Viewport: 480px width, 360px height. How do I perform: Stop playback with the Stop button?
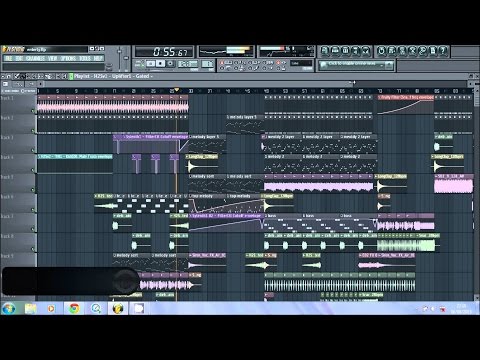[x=161, y=63]
